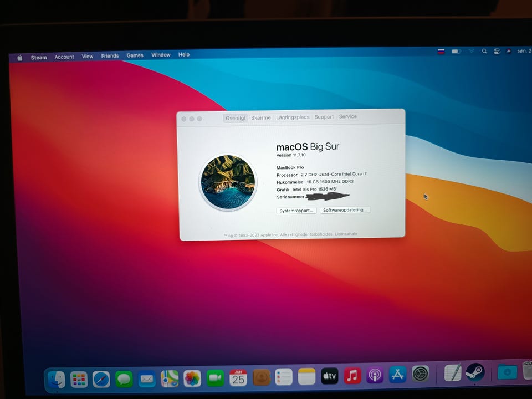532x399 pixels.
Task: Open the Mail app in the Dock
Action: (x=146, y=378)
